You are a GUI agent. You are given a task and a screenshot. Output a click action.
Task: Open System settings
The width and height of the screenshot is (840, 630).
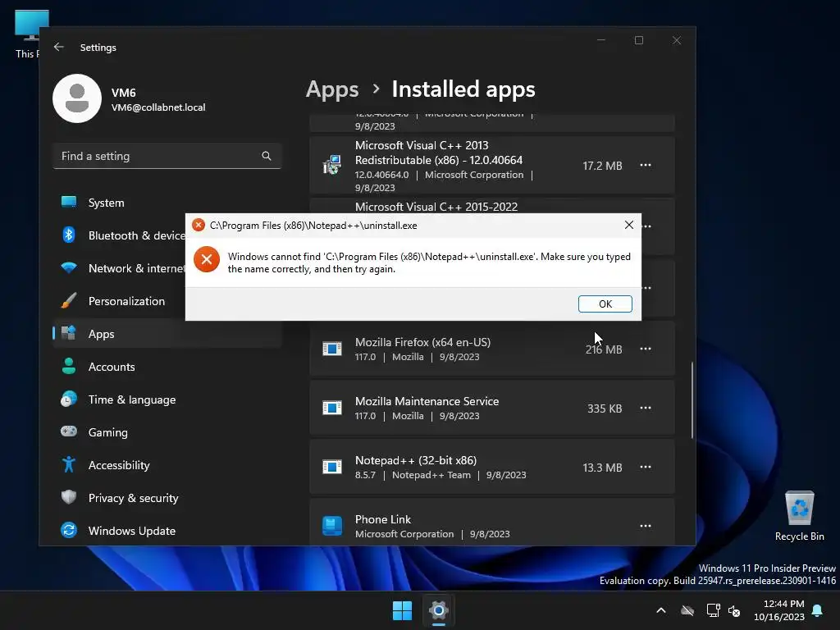[x=167, y=203]
